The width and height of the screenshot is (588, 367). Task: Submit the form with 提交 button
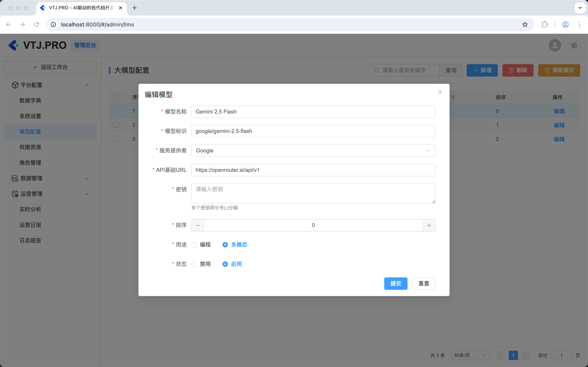click(x=395, y=283)
